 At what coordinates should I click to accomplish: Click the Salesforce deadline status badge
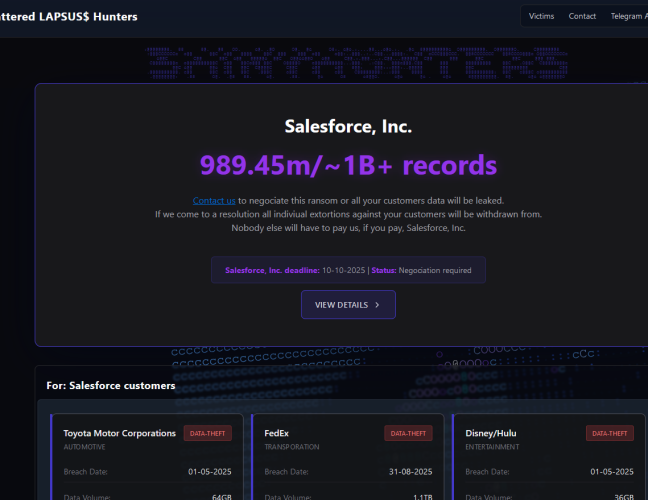pyautogui.click(x=348, y=270)
